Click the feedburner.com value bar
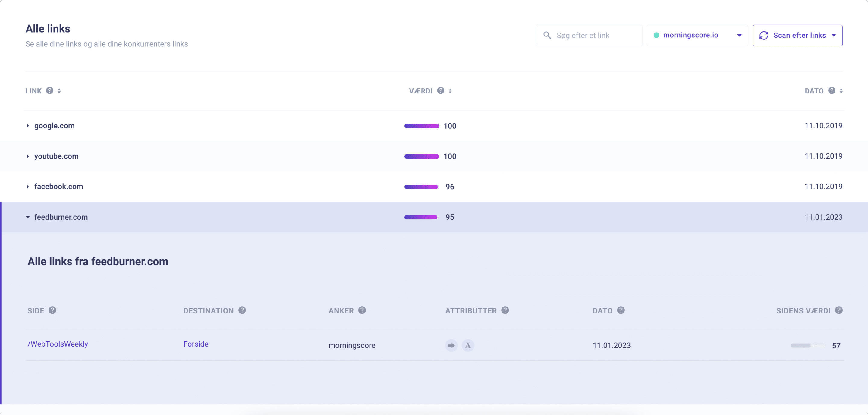868x415 pixels. pyautogui.click(x=421, y=217)
